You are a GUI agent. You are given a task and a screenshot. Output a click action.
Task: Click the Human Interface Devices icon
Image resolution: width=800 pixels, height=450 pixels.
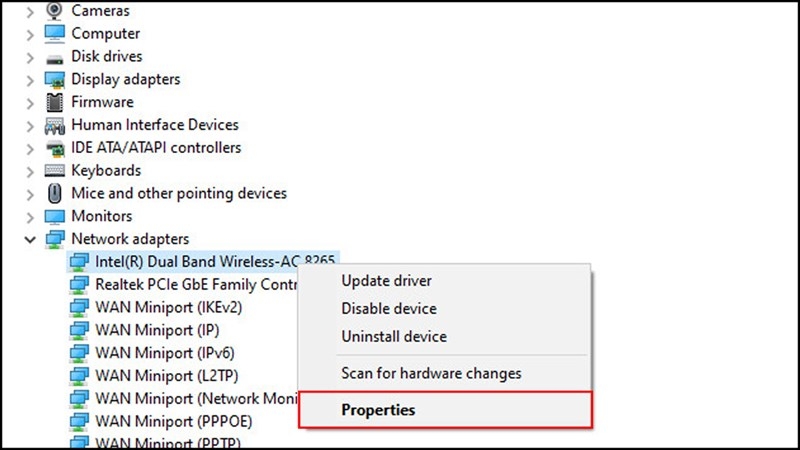[55, 125]
